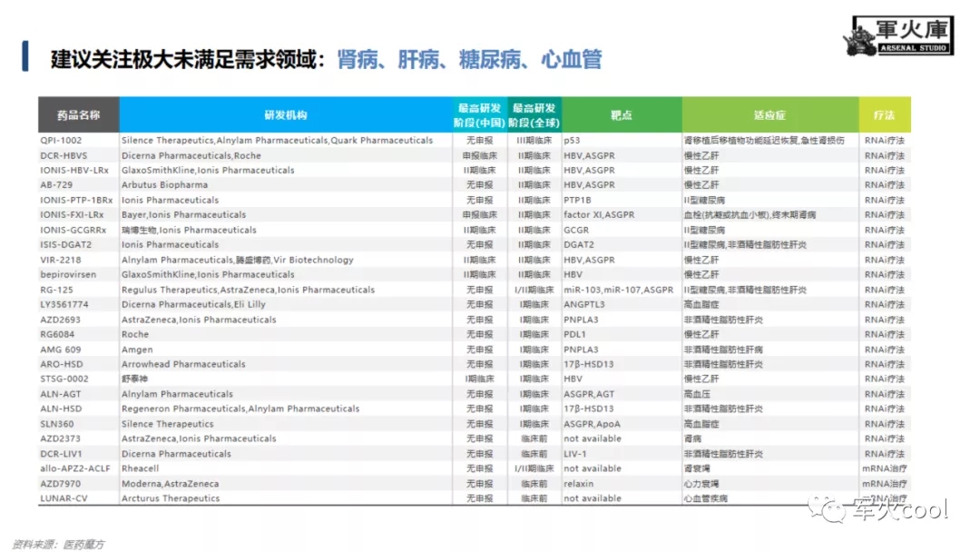Select drug name RG-125
980x552 pixels.
(x=56, y=290)
